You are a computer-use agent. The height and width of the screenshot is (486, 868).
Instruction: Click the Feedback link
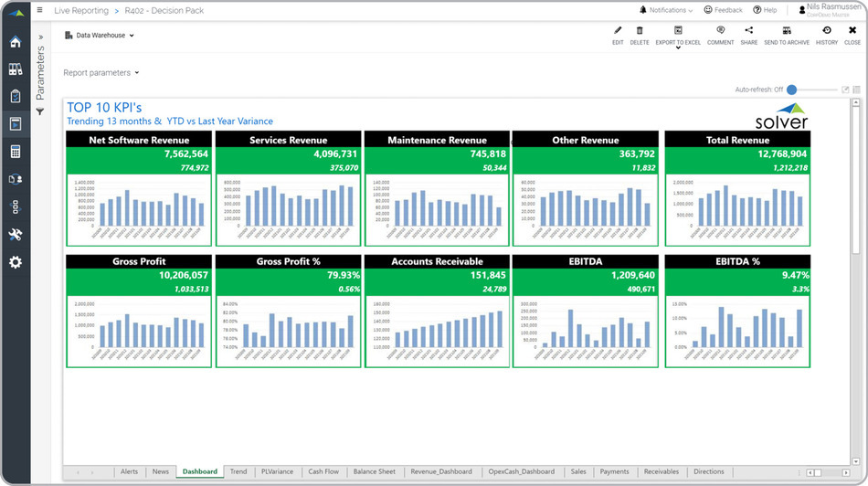724,10
